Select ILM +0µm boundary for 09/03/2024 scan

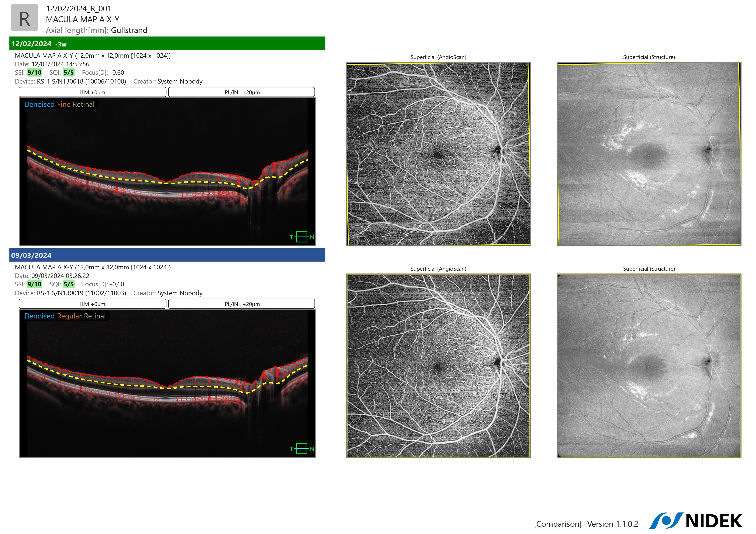(x=92, y=304)
